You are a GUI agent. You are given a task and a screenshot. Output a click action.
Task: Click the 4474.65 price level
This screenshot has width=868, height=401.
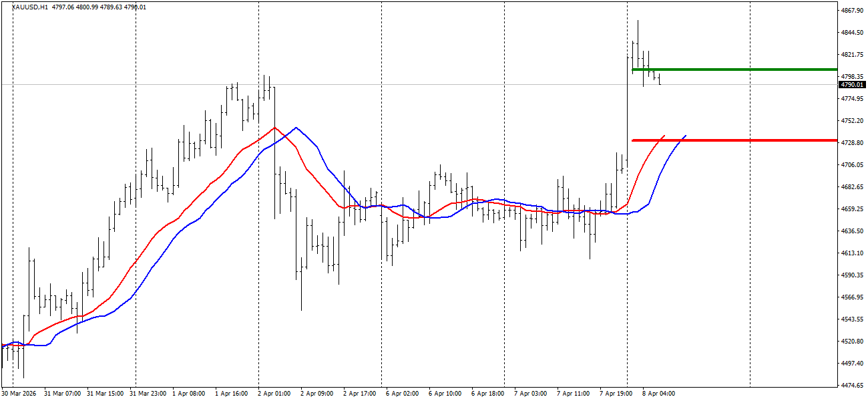coord(852,386)
